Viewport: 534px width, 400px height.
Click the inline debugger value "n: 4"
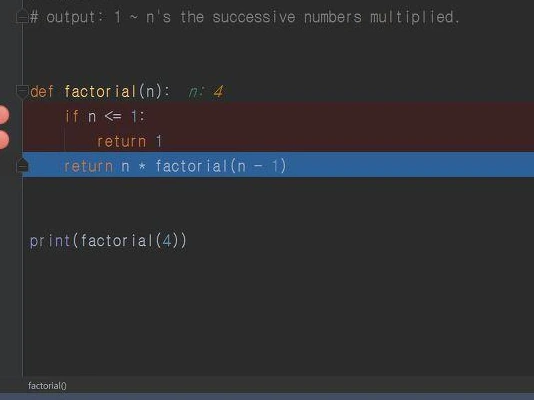click(x=206, y=92)
